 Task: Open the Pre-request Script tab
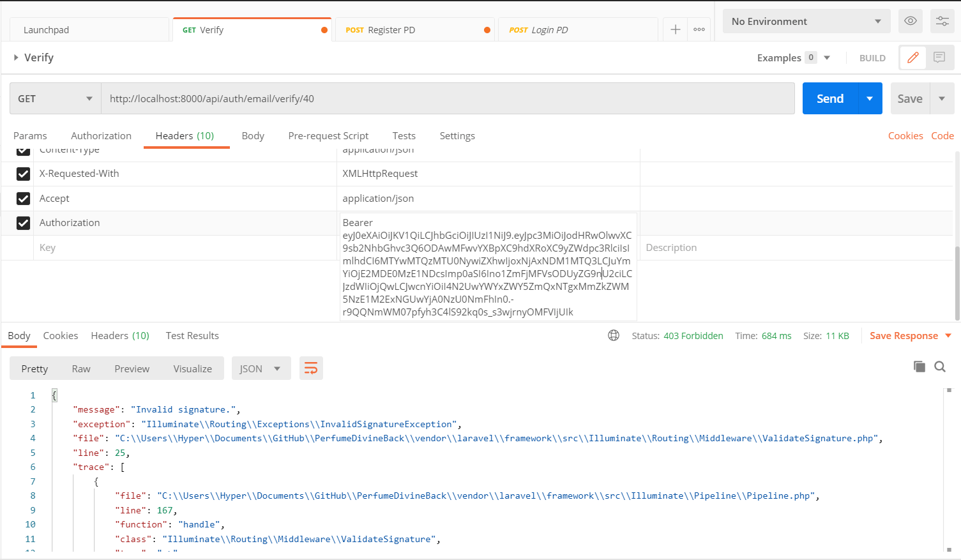point(328,135)
